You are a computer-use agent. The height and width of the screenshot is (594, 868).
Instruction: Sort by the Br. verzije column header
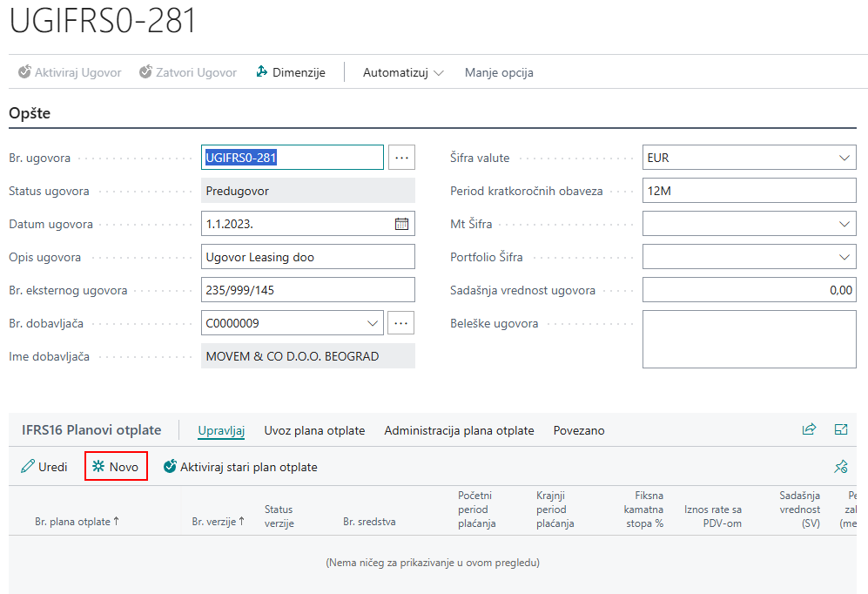[219, 522]
